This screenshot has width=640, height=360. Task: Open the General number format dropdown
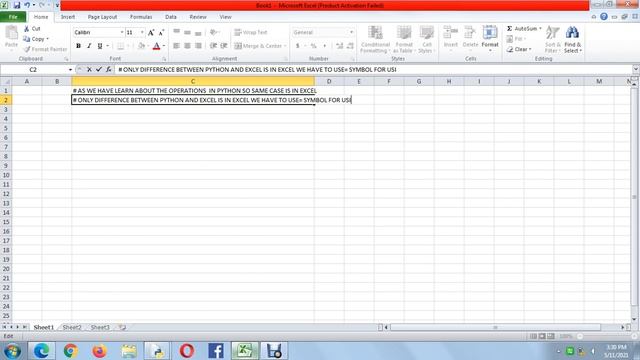351,32
